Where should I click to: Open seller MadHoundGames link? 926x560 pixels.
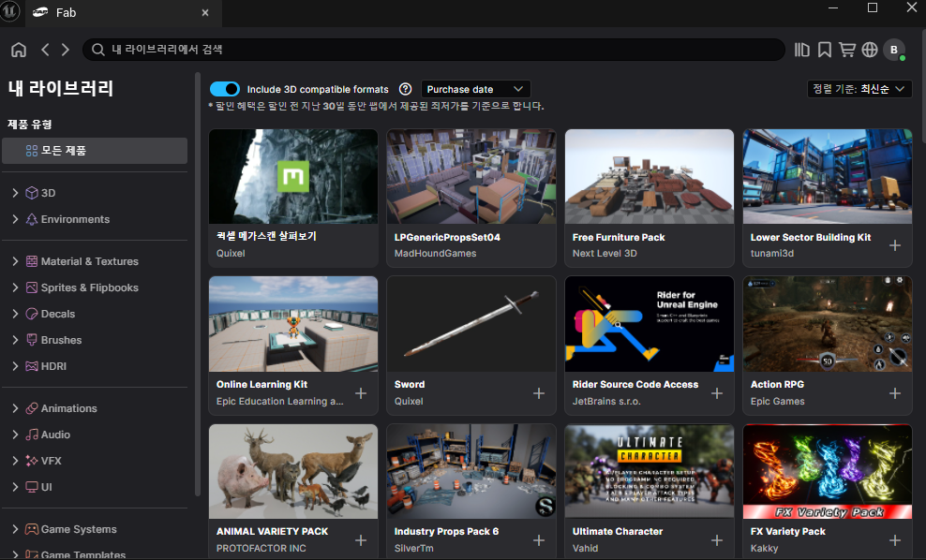(x=435, y=253)
